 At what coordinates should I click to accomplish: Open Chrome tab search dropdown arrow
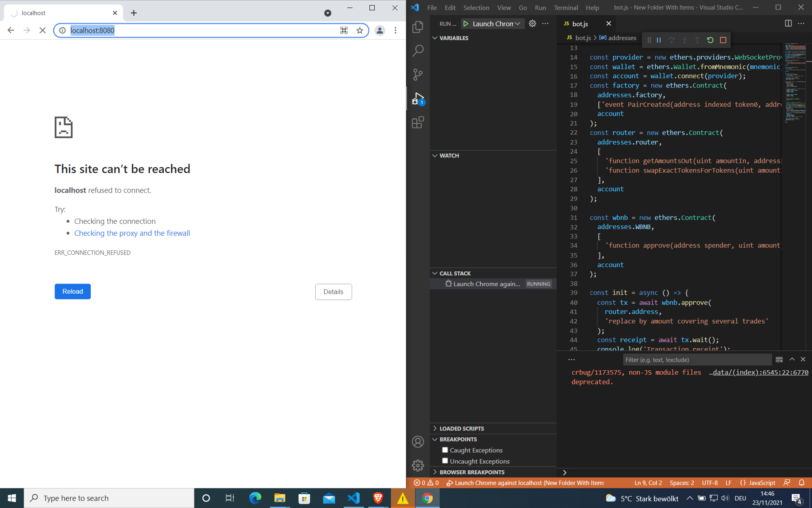click(327, 13)
